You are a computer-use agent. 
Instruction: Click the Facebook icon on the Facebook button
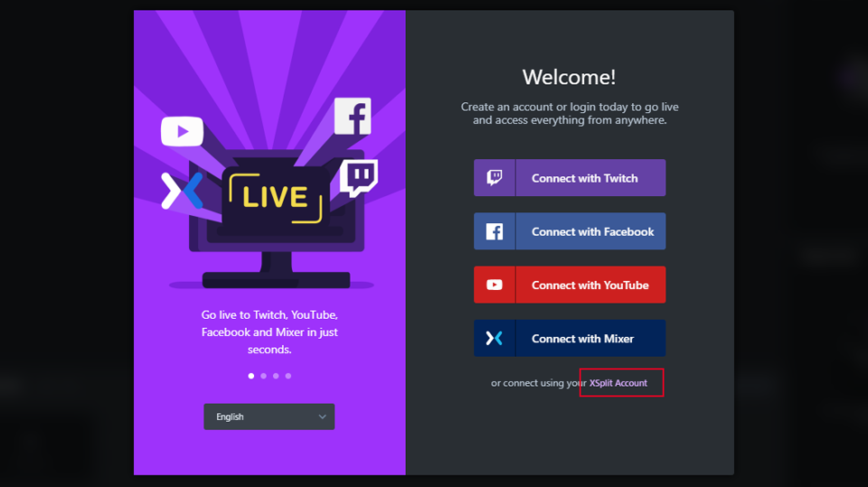click(495, 231)
